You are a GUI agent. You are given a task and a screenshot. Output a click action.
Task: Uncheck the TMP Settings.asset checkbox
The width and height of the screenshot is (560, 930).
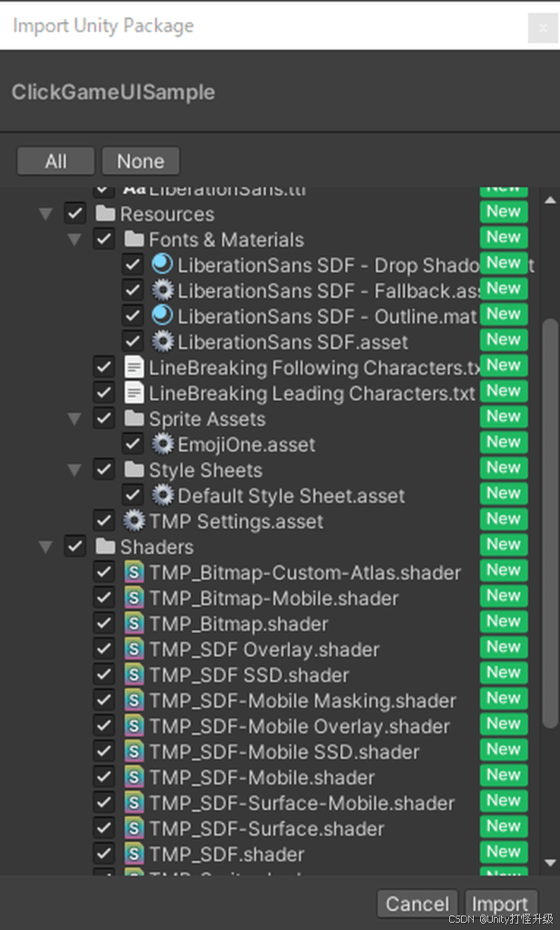point(104,520)
